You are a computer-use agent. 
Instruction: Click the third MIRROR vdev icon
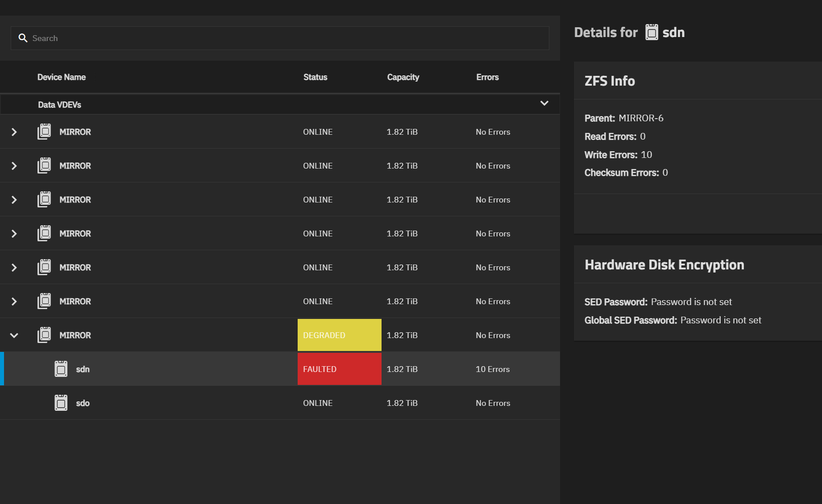[44, 200]
